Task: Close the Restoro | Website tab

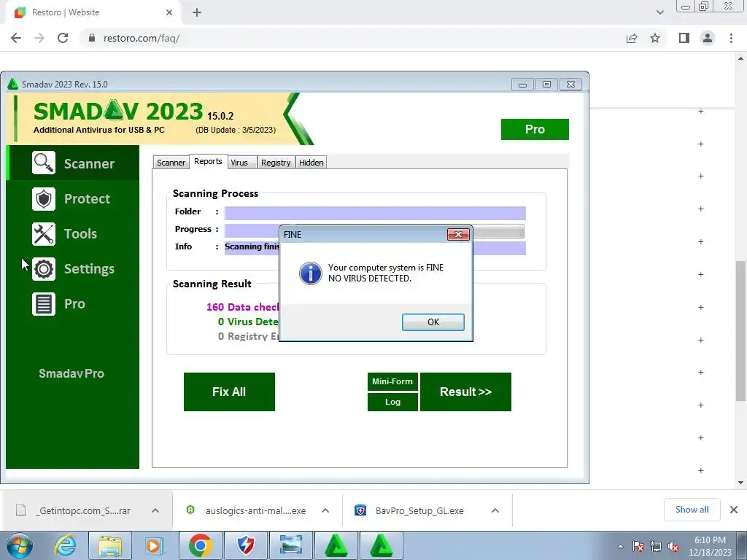Action: click(169, 12)
